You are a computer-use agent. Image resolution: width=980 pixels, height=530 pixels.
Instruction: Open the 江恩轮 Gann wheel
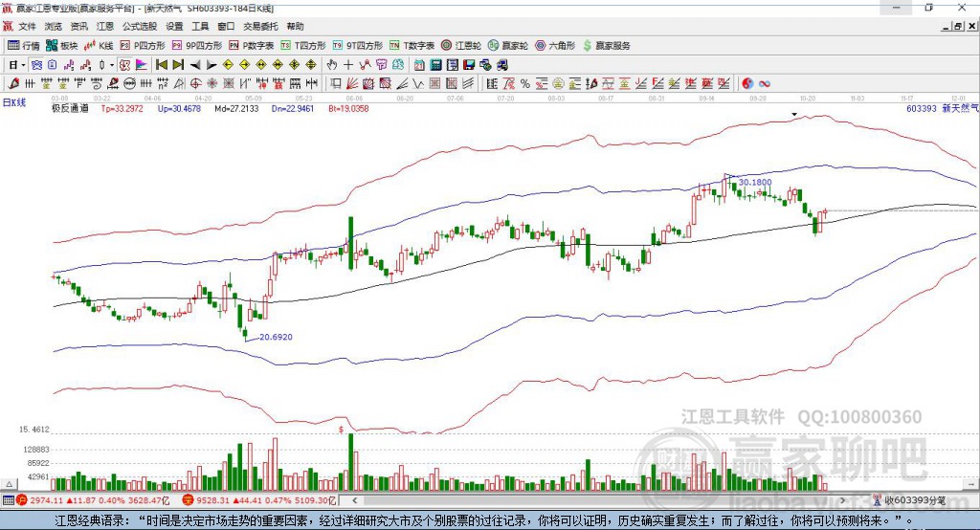[461, 45]
